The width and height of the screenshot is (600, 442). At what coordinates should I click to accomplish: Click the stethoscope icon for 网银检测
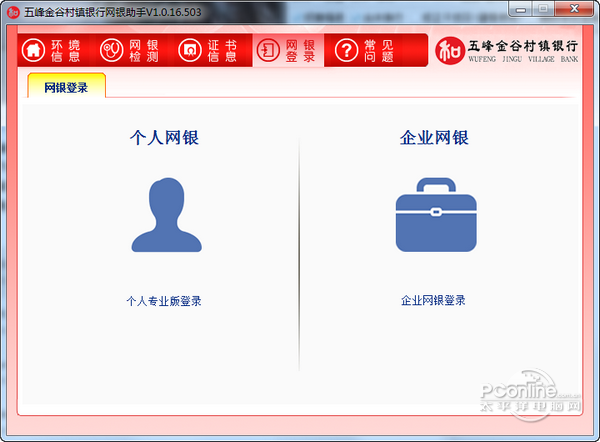(x=111, y=50)
